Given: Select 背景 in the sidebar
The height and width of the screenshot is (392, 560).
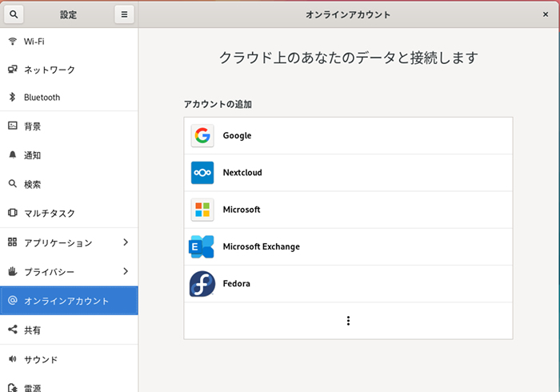Looking at the screenshot, I should [x=33, y=126].
